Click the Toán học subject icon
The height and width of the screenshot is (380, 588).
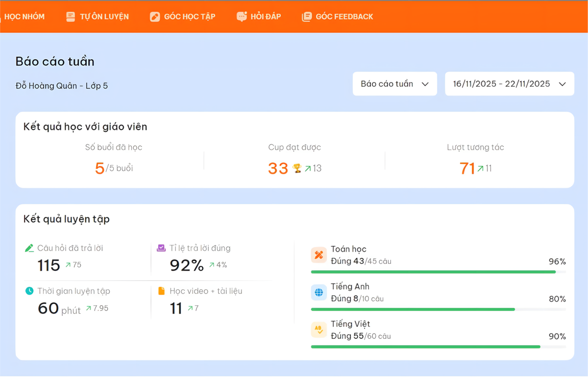point(319,255)
